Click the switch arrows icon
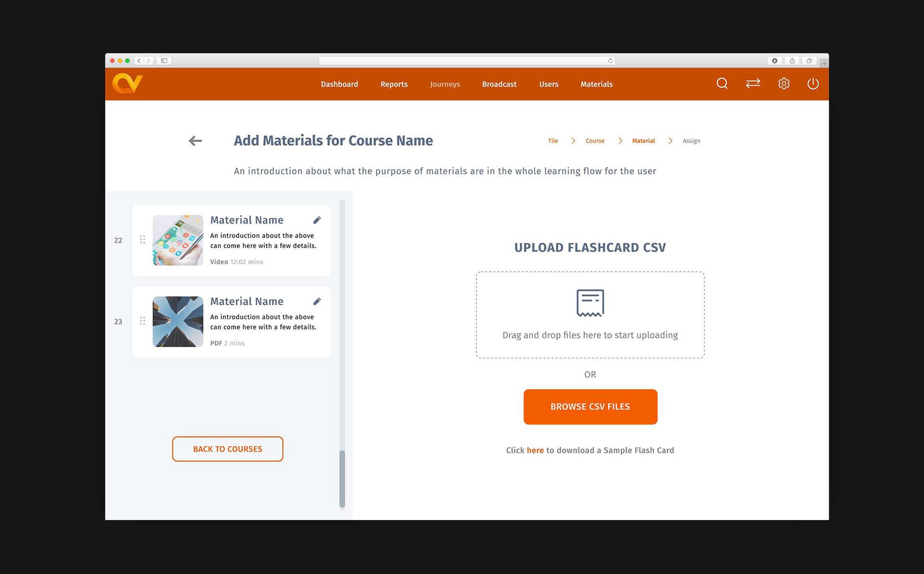This screenshot has width=924, height=574. point(753,84)
